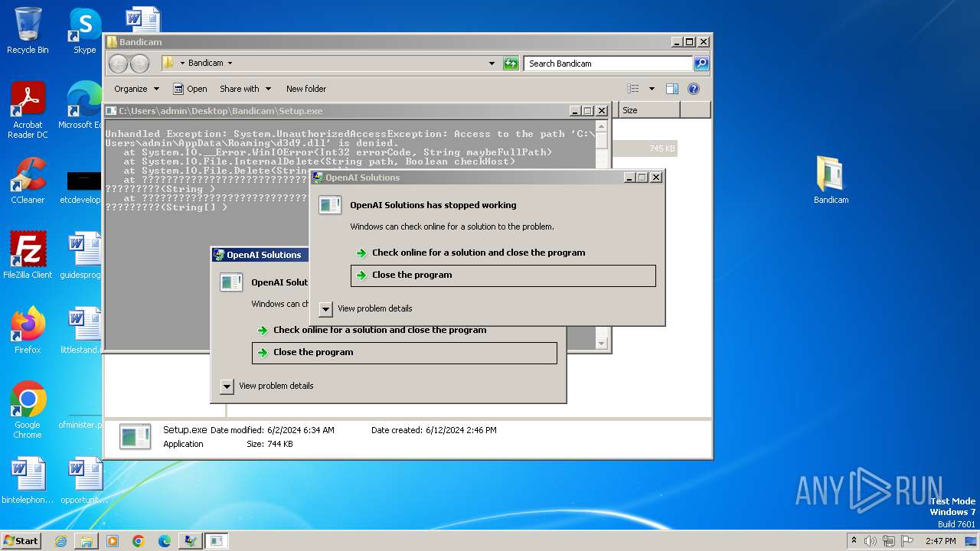The width and height of the screenshot is (980, 551).
Task: Open Action Center flag tray icon
Action: tap(907, 541)
